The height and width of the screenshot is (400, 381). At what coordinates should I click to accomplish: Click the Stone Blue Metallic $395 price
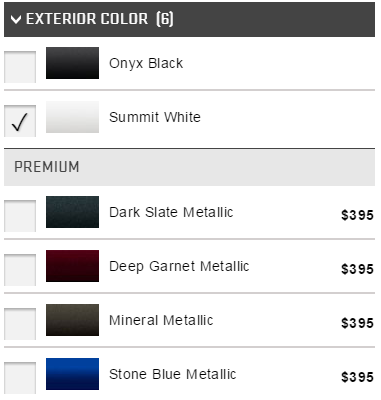pyautogui.click(x=357, y=377)
